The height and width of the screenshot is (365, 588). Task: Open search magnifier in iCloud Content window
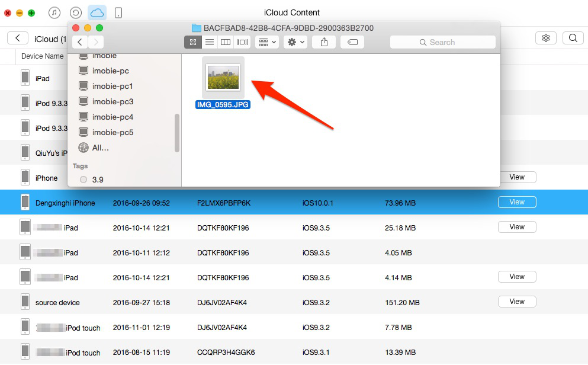tap(573, 38)
